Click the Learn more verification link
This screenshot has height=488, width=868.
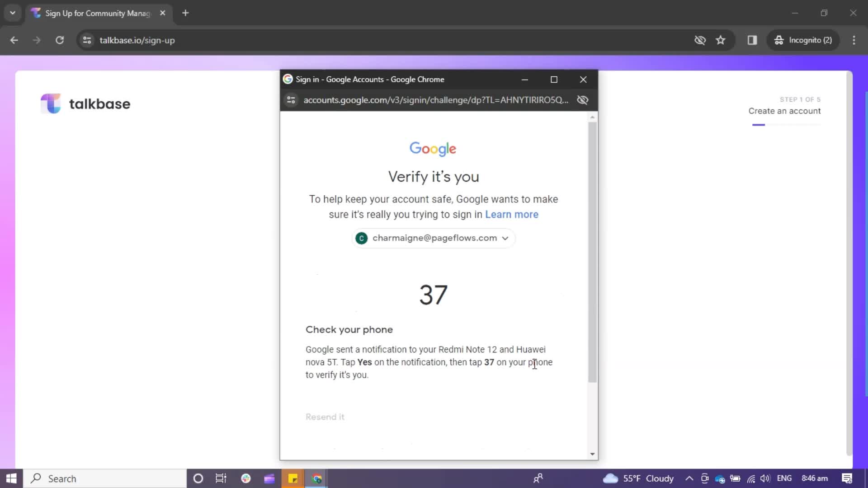tap(511, 214)
